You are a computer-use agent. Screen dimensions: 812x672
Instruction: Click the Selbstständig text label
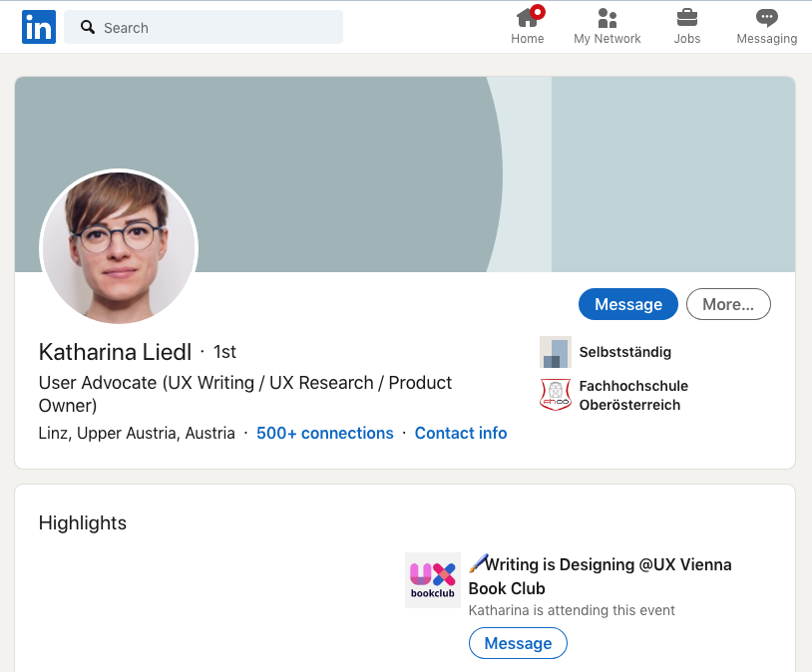pos(624,352)
